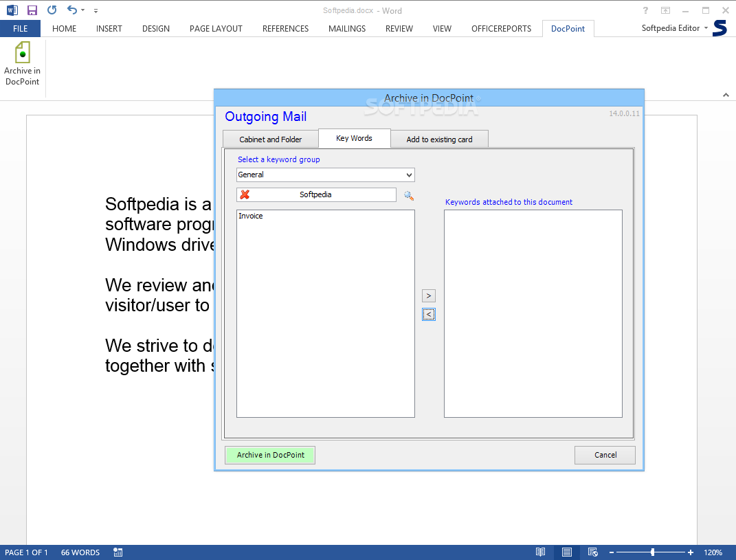Clear keyword search with red X
This screenshot has height=560, width=736.
(x=245, y=194)
